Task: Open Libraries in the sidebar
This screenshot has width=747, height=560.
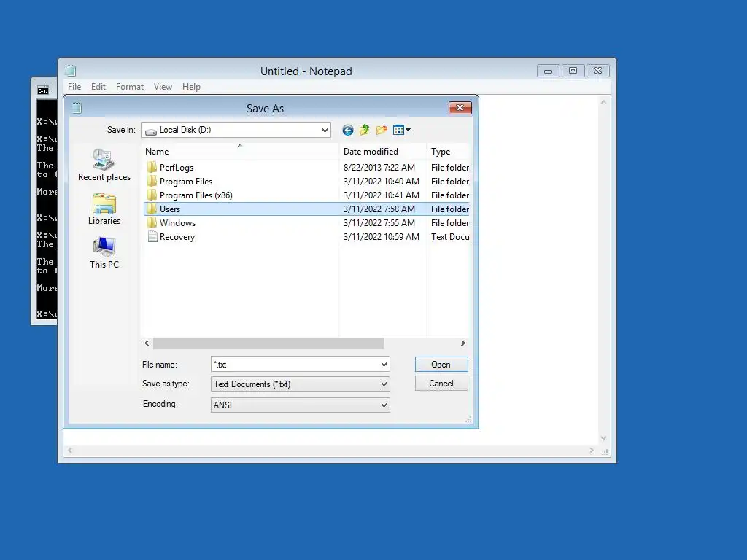Action: click(x=104, y=209)
